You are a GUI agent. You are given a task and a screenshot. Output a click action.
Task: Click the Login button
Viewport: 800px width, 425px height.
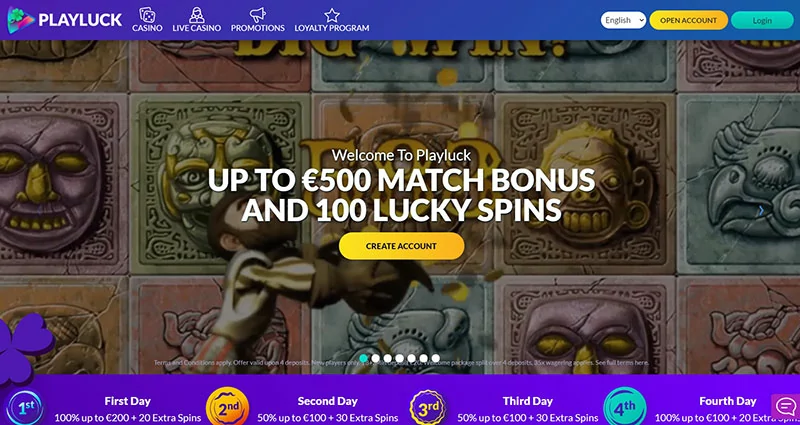tap(762, 20)
